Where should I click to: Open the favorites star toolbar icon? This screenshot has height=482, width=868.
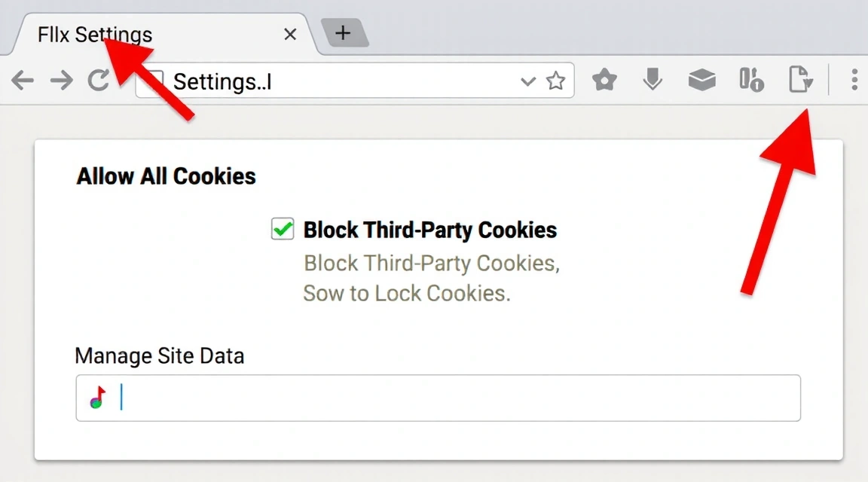pos(604,80)
